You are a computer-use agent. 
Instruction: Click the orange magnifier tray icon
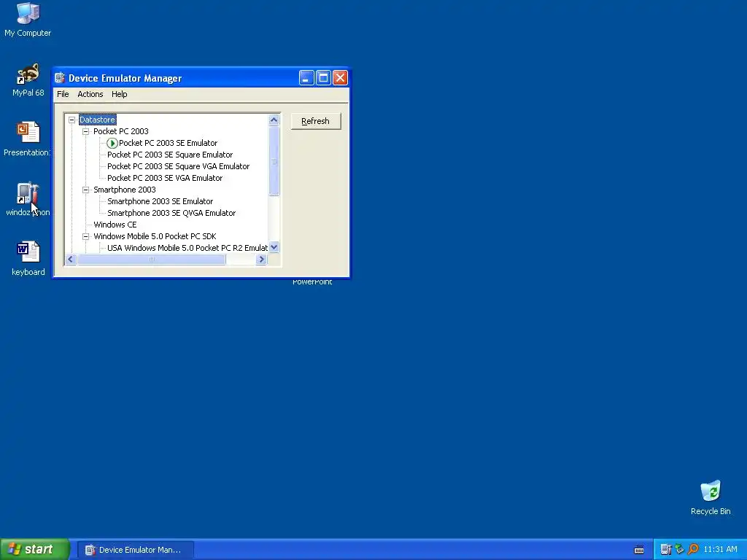[693, 550]
